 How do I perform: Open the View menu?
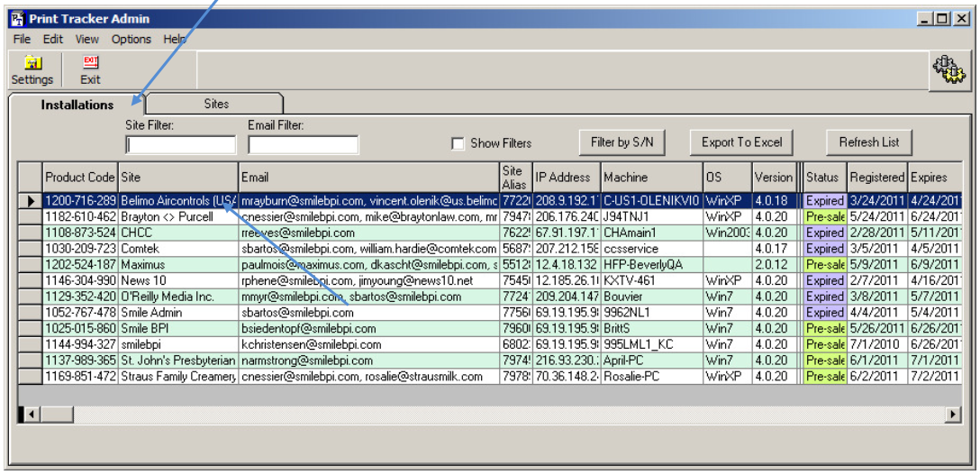click(86, 40)
